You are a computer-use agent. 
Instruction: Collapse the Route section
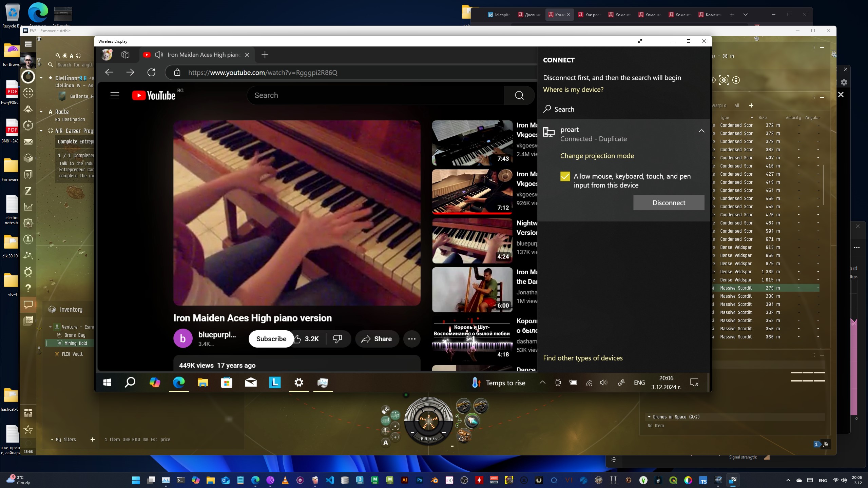(x=41, y=112)
